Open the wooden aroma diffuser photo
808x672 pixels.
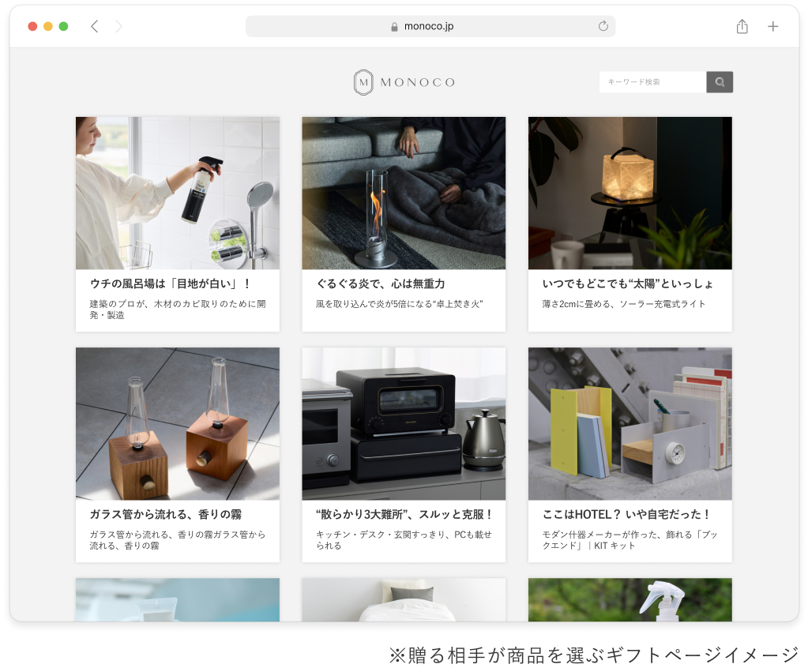(178, 424)
